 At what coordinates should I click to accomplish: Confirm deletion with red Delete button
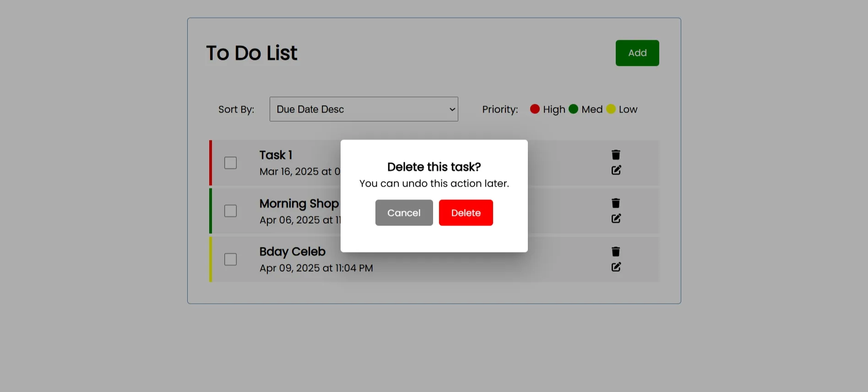(466, 213)
